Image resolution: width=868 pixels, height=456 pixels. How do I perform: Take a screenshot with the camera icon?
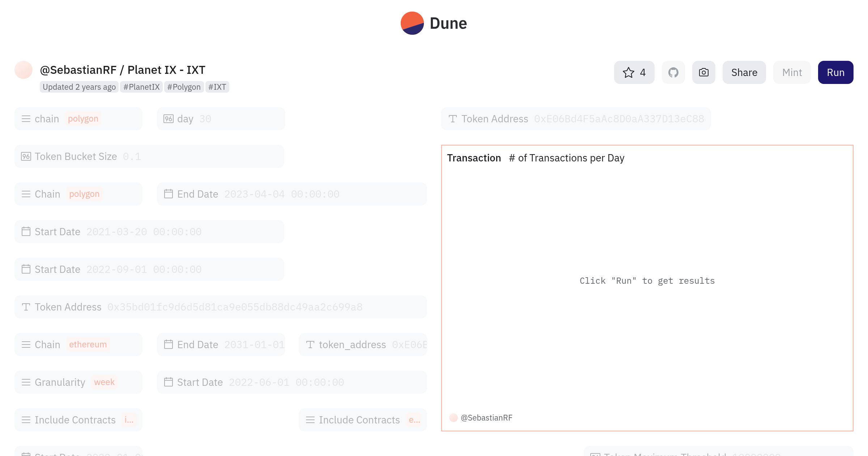click(x=704, y=72)
